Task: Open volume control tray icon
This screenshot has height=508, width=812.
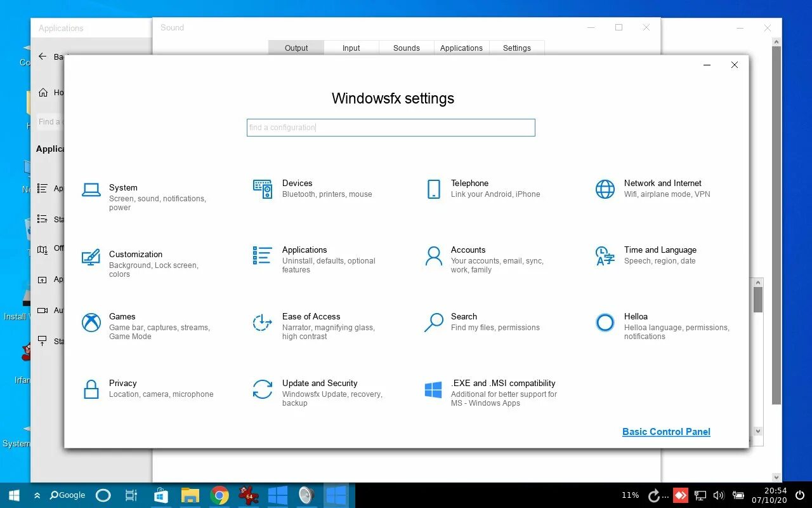Action: (719, 495)
